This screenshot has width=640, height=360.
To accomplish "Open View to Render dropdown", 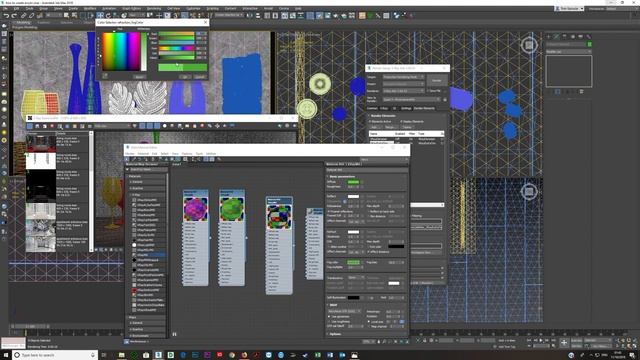I will (411, 99).
